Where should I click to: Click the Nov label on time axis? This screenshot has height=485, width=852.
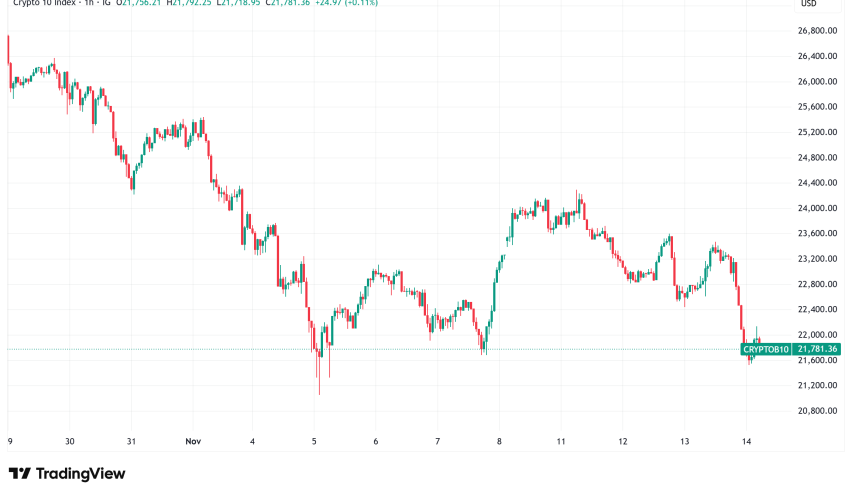pyautogui.click(x=193, y=440)
